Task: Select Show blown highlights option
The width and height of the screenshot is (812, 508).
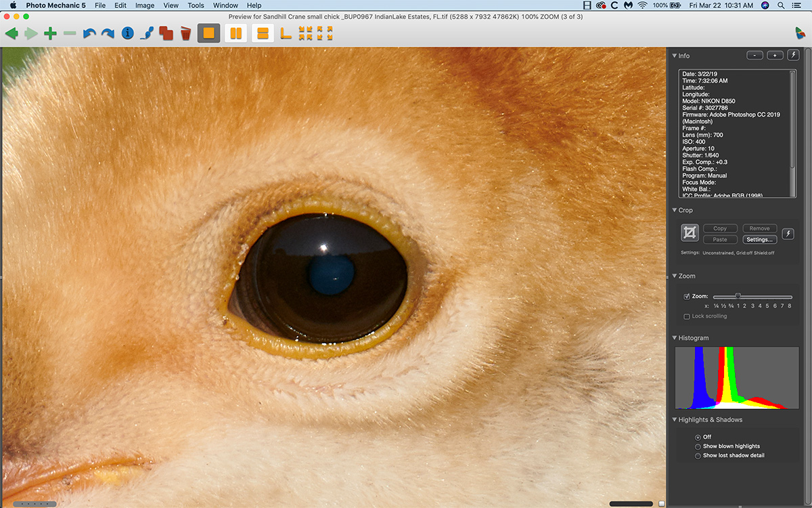Action: [x=698, y=446]
